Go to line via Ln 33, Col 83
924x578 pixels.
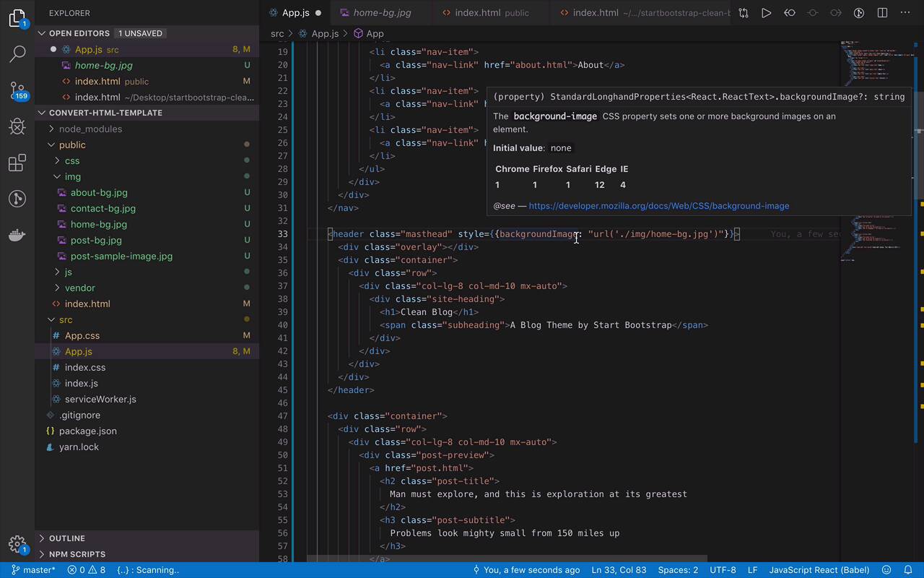(x=619, y=570)
